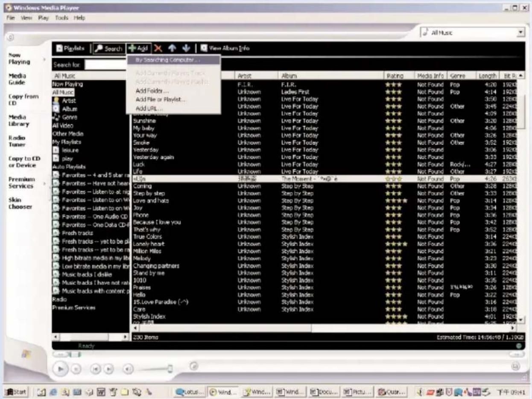Open the play playlist
Screen dimensions: 532x399
tap(67, 158)
